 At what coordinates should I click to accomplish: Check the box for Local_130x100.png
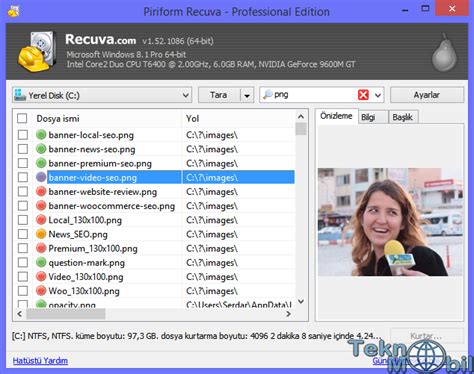point(23,220)
